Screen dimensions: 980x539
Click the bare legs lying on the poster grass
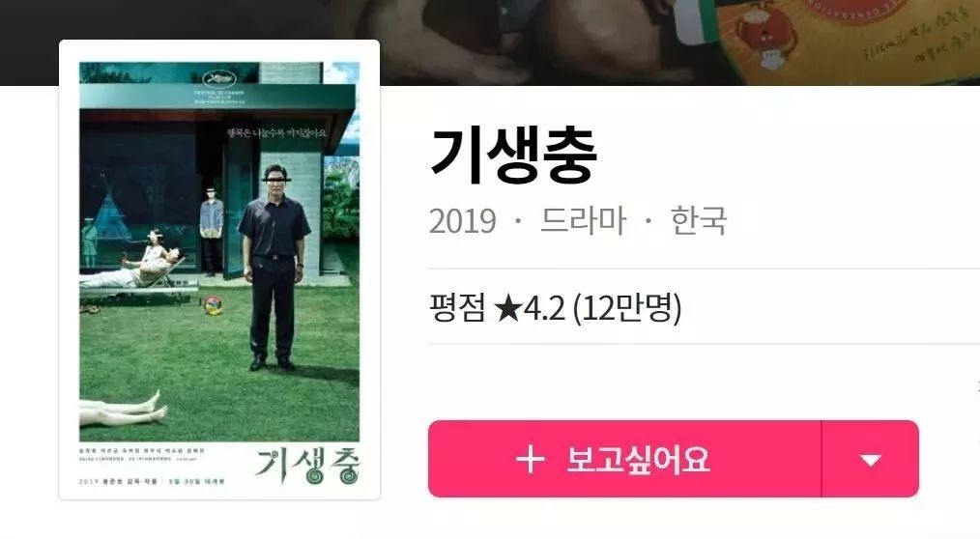coord(123,410)
